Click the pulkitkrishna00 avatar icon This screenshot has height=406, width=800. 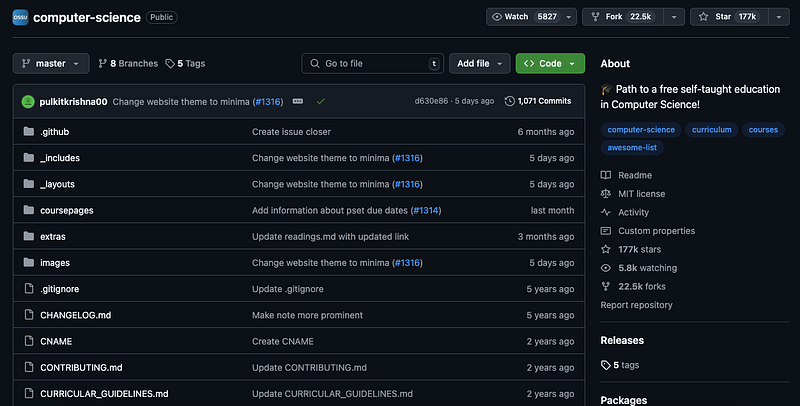28,102
